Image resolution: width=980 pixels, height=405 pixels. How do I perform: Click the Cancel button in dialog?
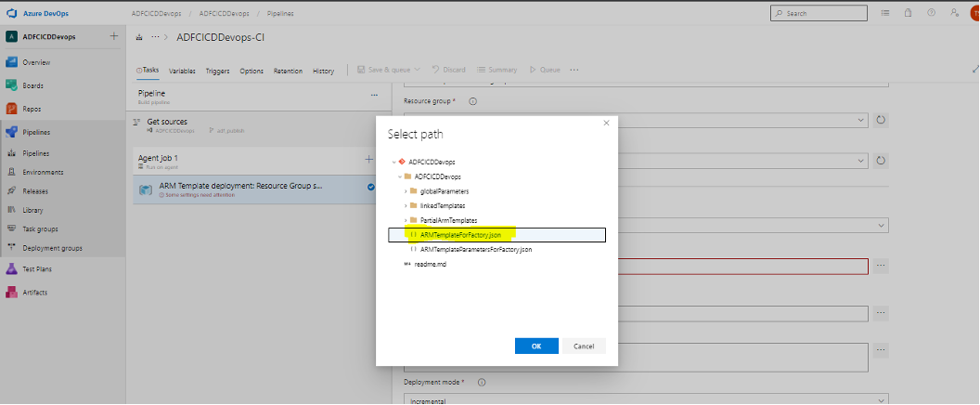tap(584, 346)
